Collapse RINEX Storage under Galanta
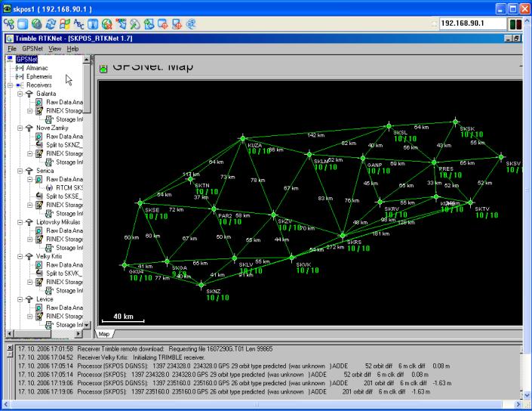 30,111
